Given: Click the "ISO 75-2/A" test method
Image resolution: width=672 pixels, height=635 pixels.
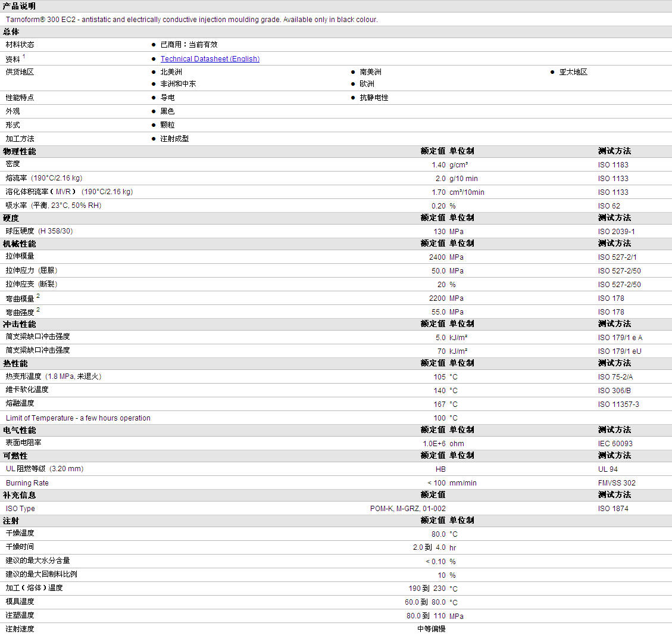Looking at the screenshot, I should pyautogui.click(x=615, y=377).
